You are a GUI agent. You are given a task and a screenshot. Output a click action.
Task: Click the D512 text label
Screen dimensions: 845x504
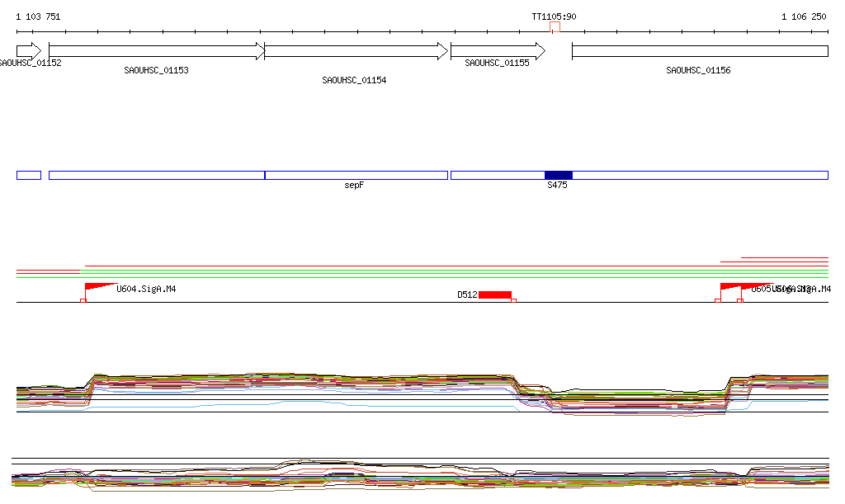pos(467,294)
